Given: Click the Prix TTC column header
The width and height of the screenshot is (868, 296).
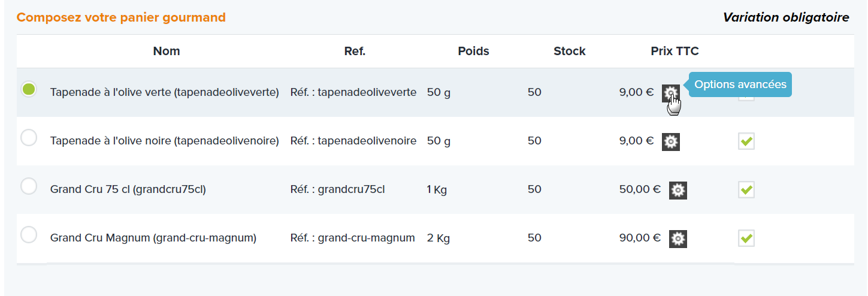Looking at the screenshot, I should [675, 51].
